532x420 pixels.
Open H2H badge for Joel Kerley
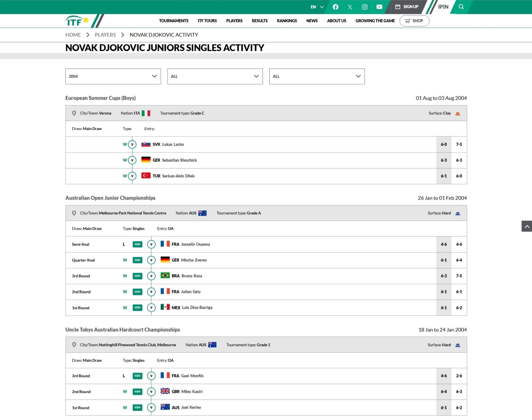[137, 408]
